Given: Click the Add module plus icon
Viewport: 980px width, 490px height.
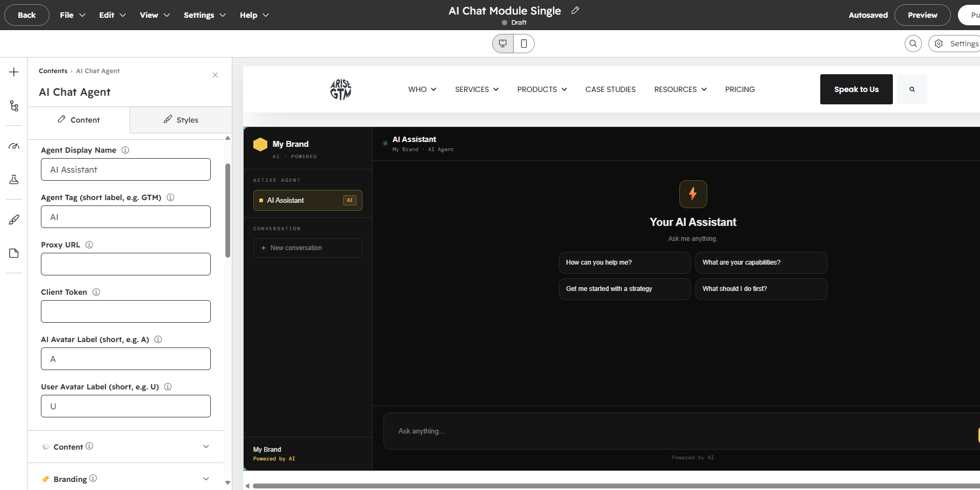Looking at the screenshot, I should (14, 72).
